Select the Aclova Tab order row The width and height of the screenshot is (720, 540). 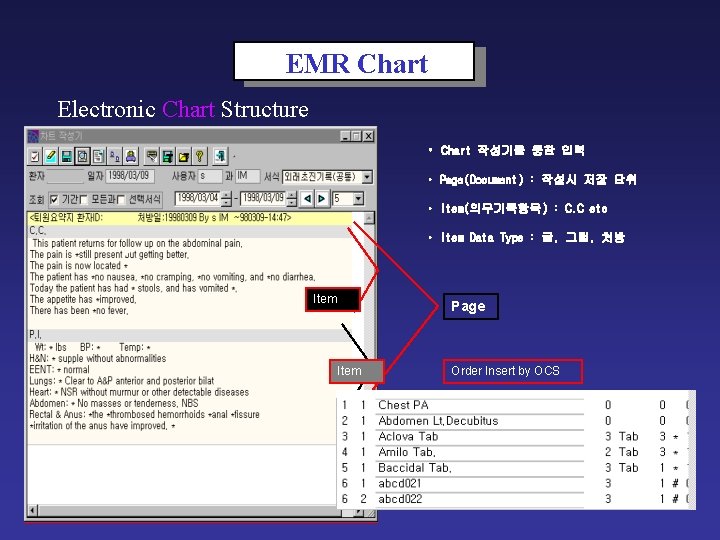pyautogui.click(x=514, y=436)
